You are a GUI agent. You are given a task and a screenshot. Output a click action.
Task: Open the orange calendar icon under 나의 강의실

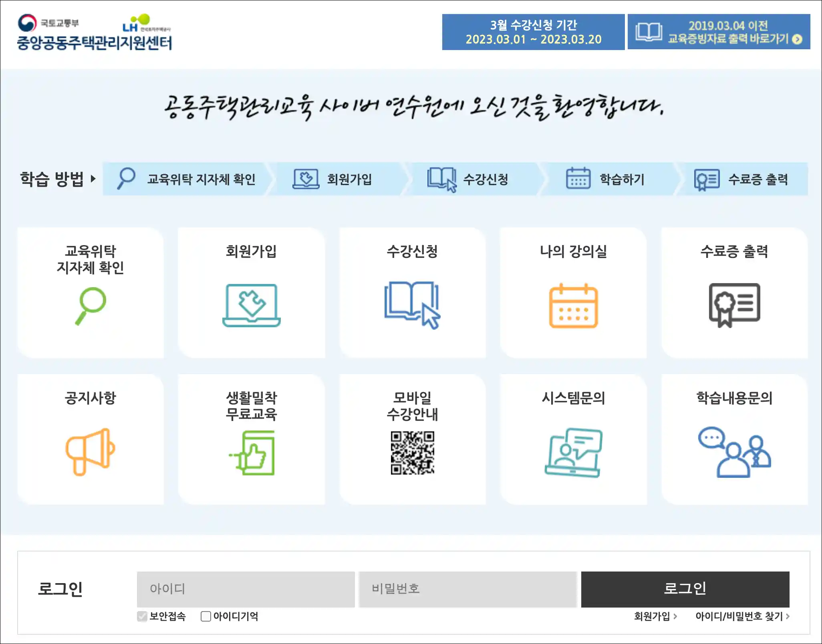[x=573, y=306]
